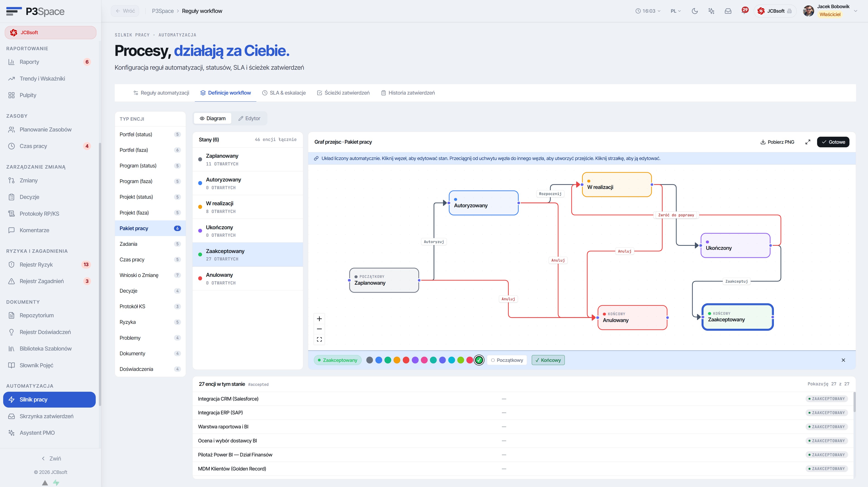868x487 pixels.
Task: Open Rejestr Zagadnień warning item
Action: (x=50, y=281)
